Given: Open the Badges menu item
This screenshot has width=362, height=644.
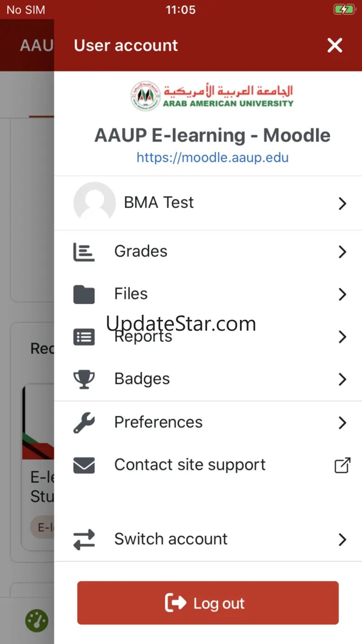Looking at the screenshot, I should coord(142,379).
